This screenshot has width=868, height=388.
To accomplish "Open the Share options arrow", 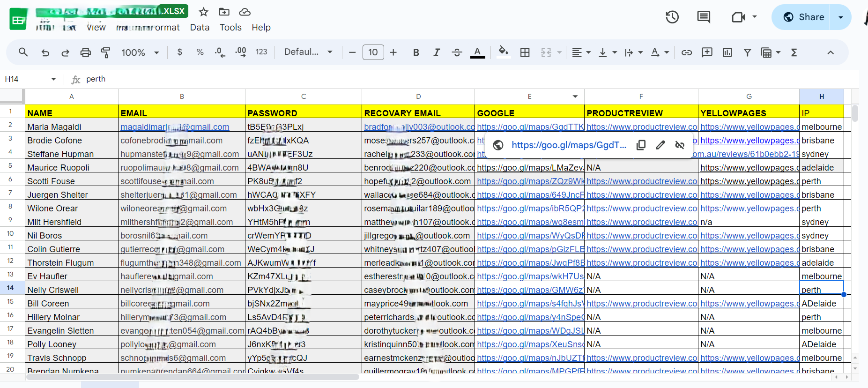I will pos(841,17).
